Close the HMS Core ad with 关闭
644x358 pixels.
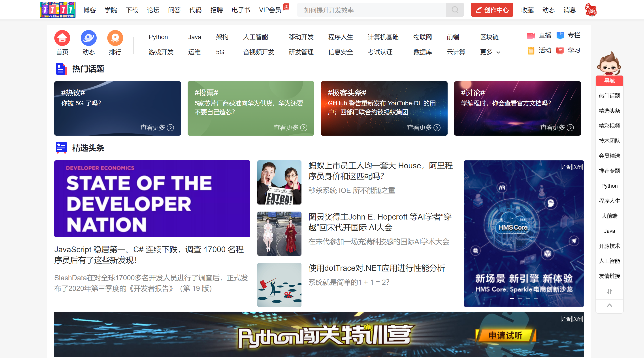[x=577, y=167]
